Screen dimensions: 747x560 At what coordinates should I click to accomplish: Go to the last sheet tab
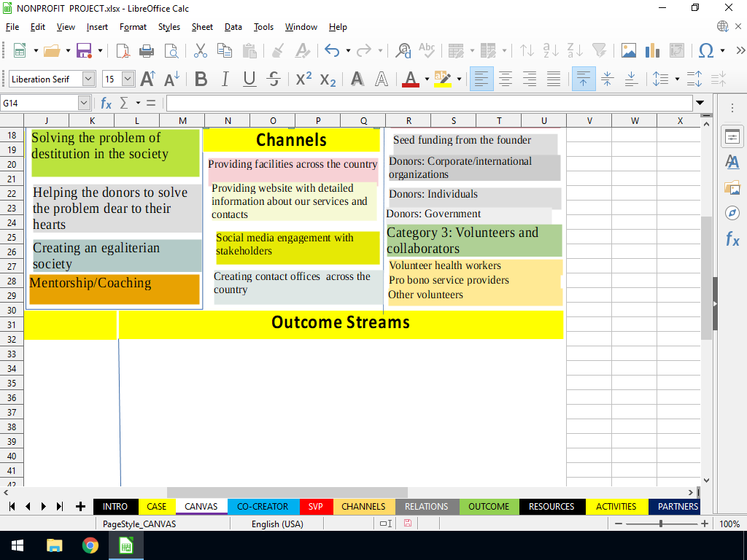60,507
